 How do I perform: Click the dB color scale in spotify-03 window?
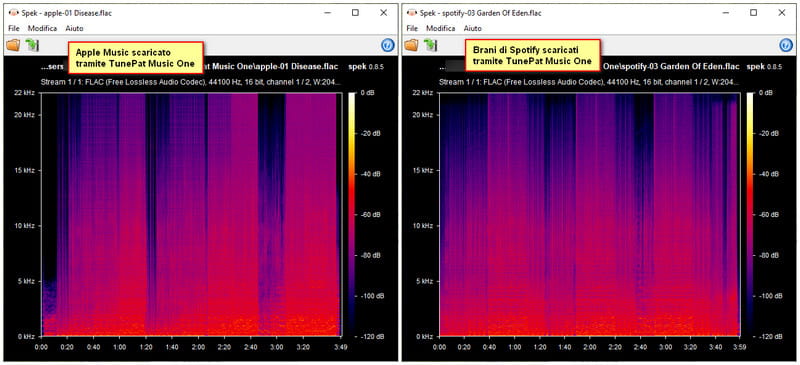coord(750,214)
